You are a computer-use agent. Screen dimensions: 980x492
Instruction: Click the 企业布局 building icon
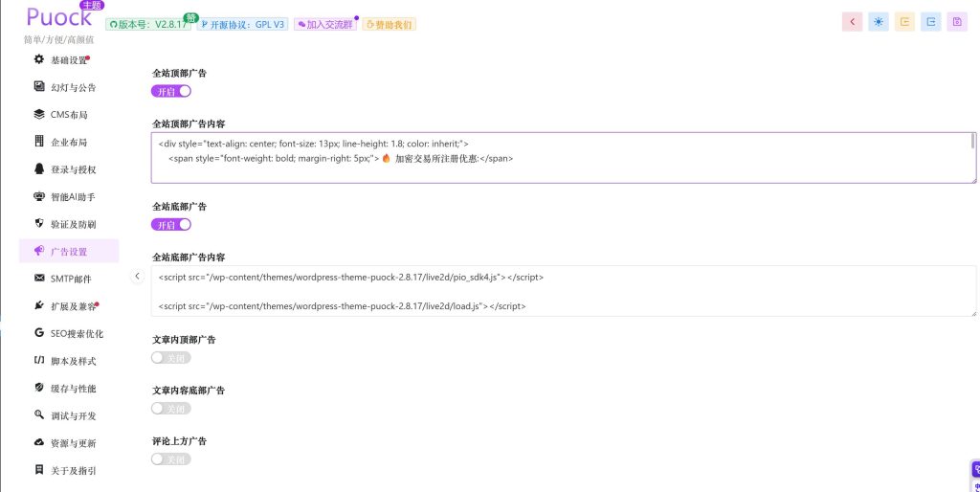(x=38, y=142)
